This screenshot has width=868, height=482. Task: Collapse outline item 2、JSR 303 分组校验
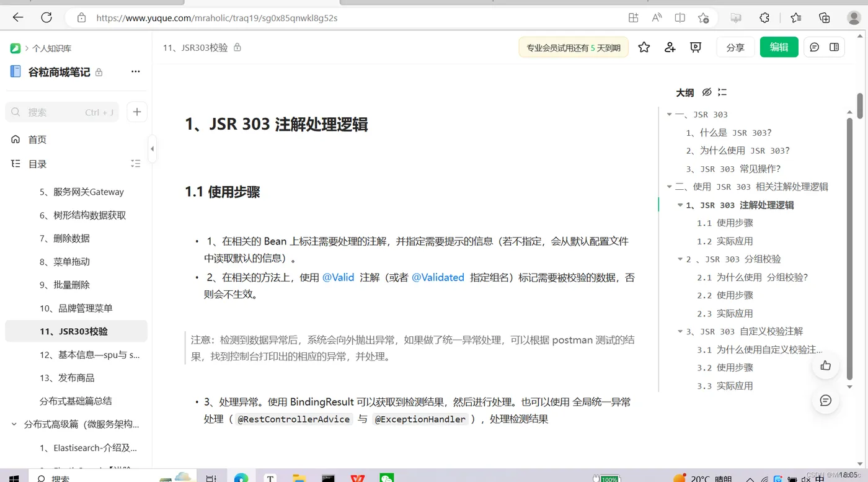click(x=680, y=259)
